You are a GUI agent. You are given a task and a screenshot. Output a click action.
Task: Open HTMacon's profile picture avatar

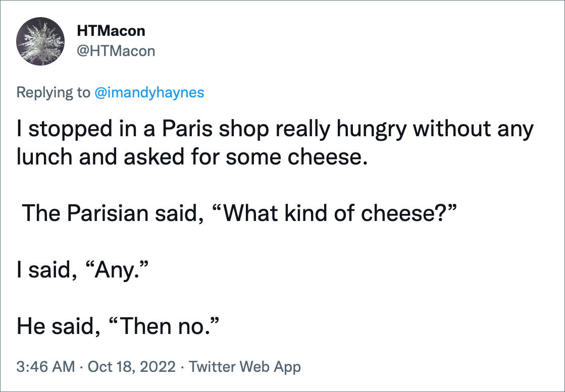(40, 41)
